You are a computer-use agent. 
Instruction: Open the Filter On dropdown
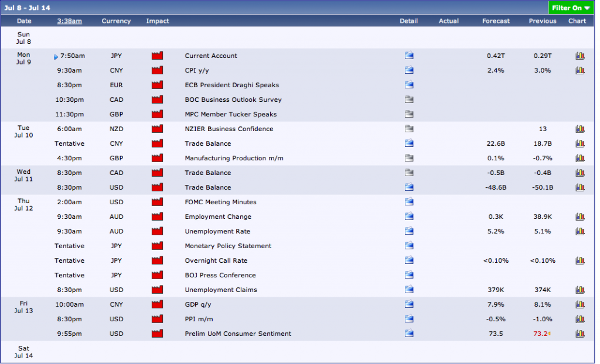[x=570, y=8]
